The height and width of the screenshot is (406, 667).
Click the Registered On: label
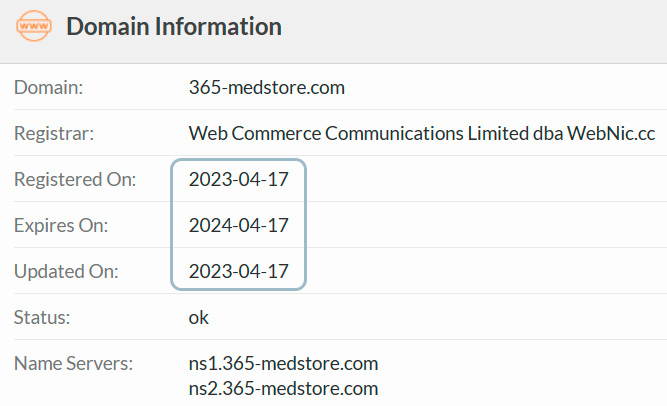pos(75,180)
